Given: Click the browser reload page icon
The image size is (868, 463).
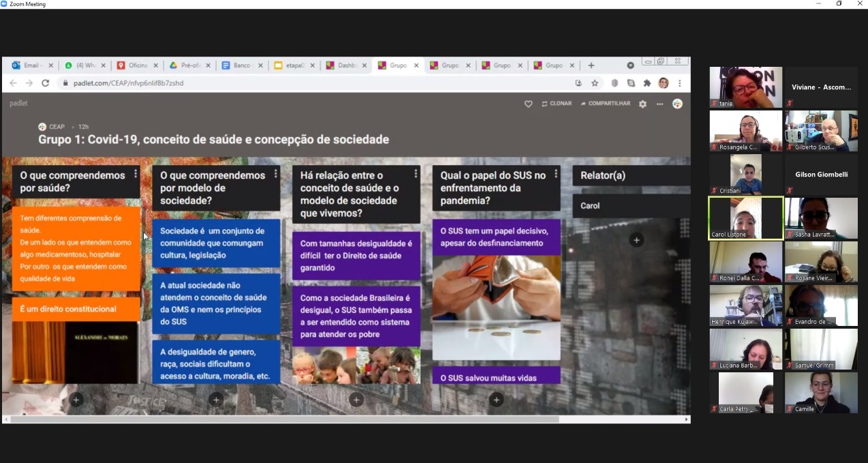Looking at the screenshot, I should coord(45,83).
